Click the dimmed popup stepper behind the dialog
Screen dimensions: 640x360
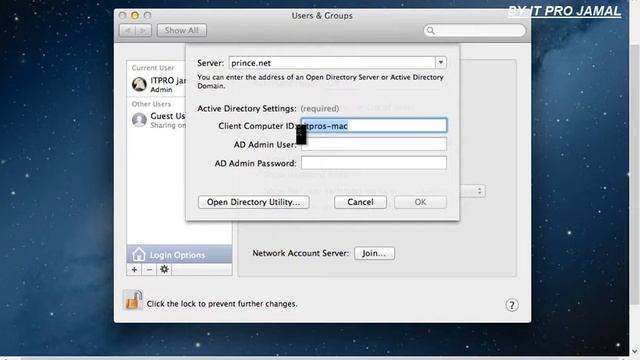[x=479, y=191]
